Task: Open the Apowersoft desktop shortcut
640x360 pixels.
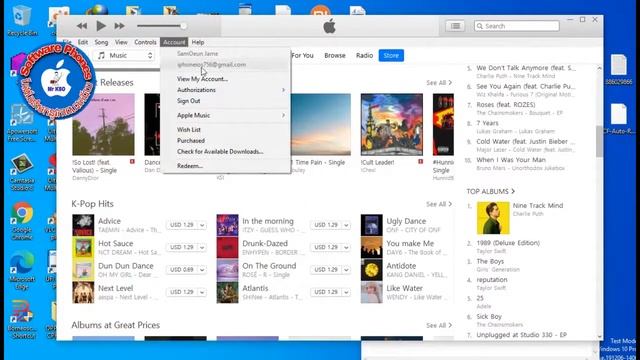Action: (x=22, y=122)
